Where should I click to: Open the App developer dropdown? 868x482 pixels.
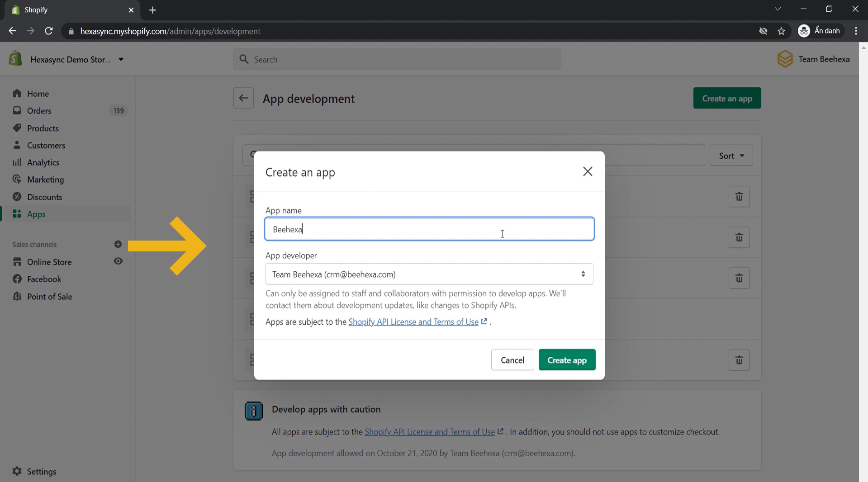(x=429, y=274)
